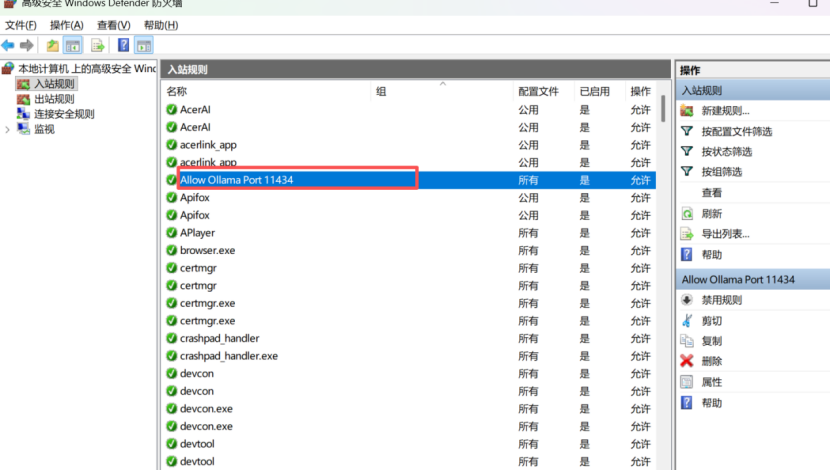Click the red X icon beside 删除
The image size is (830, 470).
(687, 361)
